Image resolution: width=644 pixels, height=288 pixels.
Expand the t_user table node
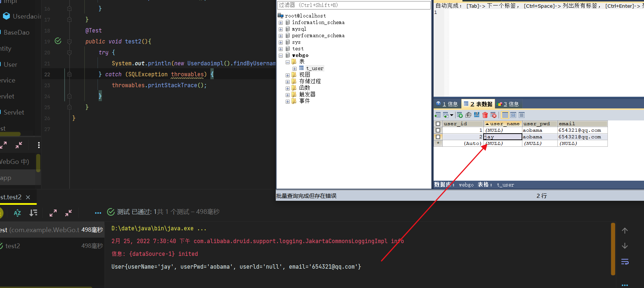(x=294, y=69)
